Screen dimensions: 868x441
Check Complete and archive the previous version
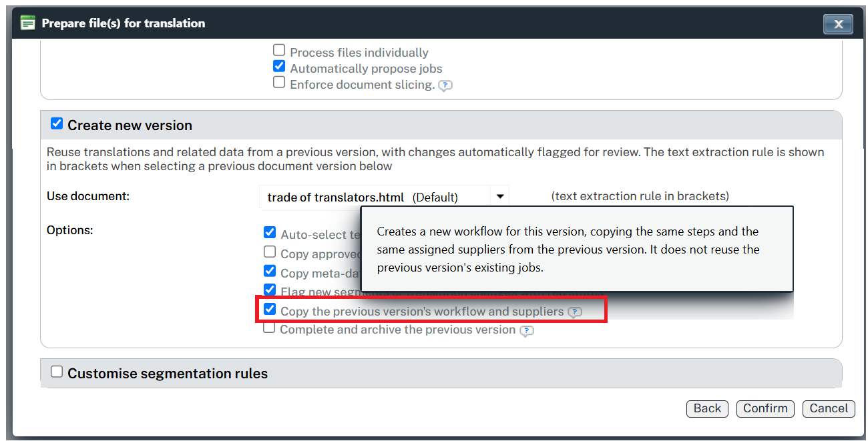click(269, 328)
